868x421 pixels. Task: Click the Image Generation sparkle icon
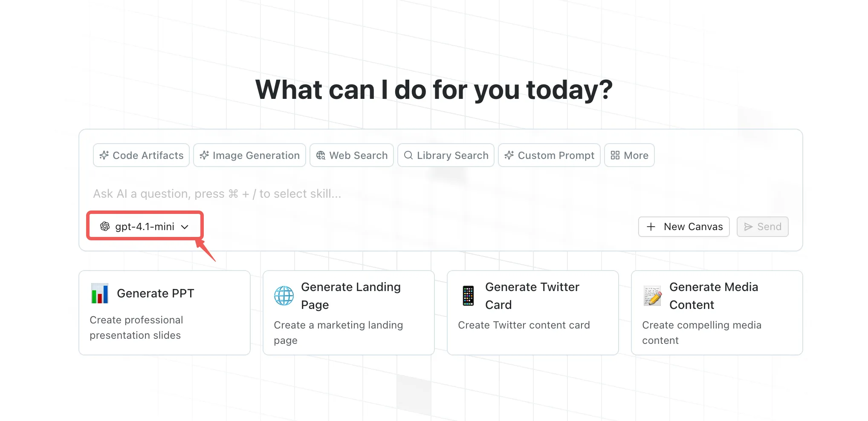pyautogui.click(x=204, y=156)
